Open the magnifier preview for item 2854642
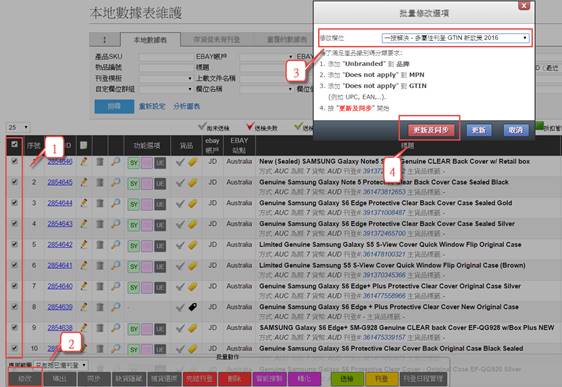Image resolution: width=562 pixels, height=387 pixels. [x=115, y=245]
